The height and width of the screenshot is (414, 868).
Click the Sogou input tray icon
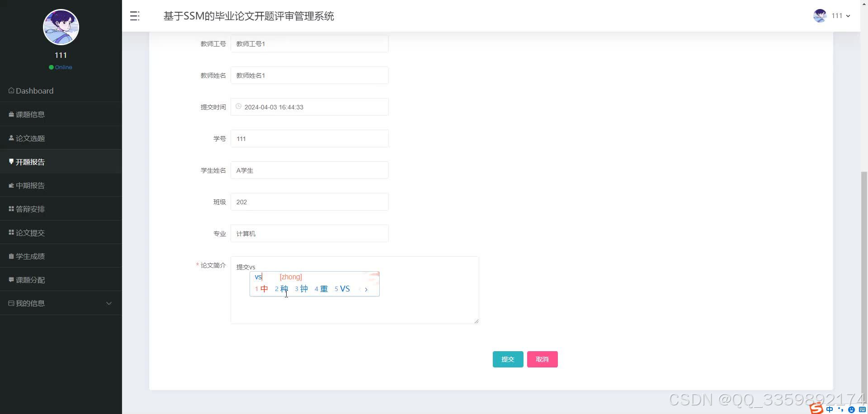(816, 408)
